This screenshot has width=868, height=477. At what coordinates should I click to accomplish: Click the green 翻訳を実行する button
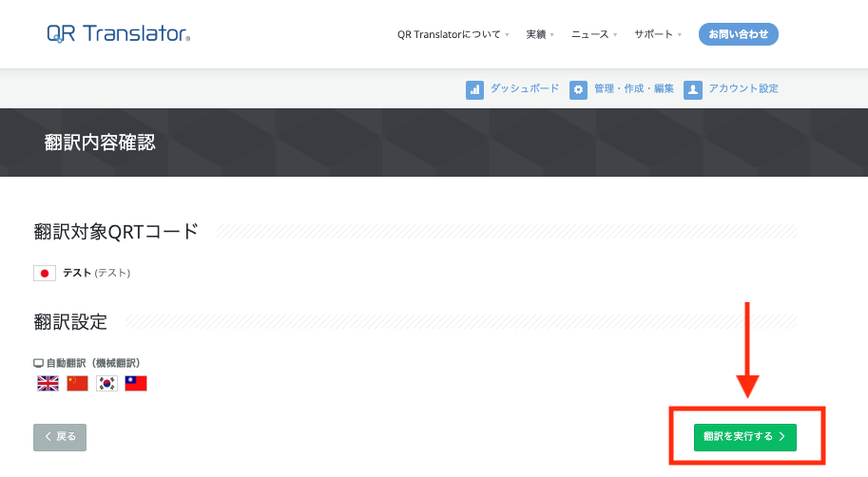(745, 437)
